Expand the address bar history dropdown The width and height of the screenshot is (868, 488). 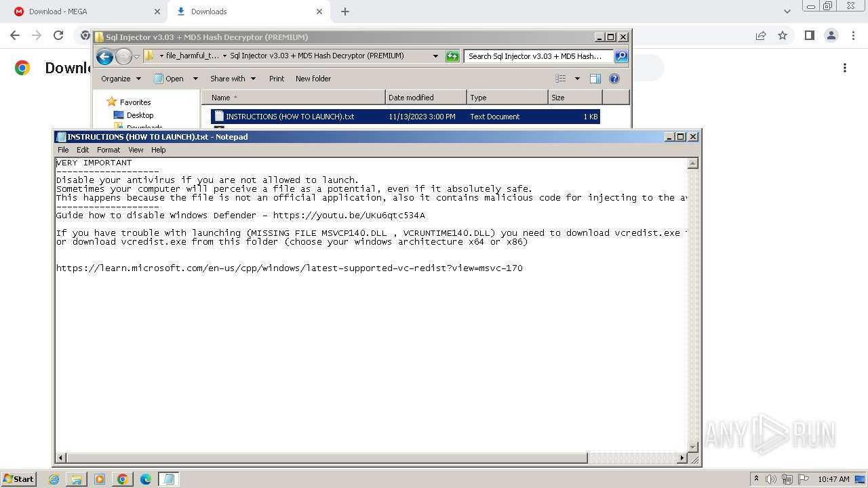click(435, 56)
